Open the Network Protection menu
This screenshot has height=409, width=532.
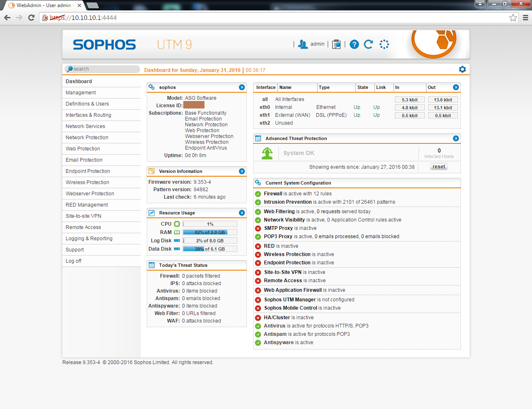(x=101, y=138)
